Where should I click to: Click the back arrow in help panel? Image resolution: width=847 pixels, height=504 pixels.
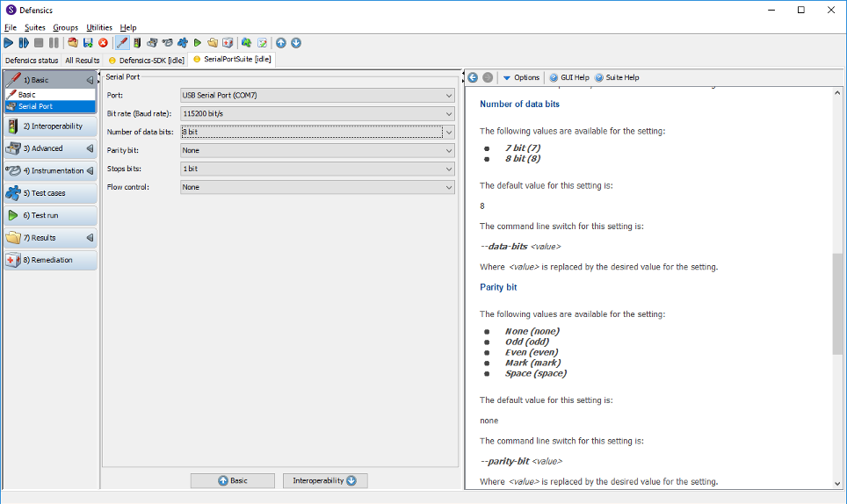coord(473,77)
